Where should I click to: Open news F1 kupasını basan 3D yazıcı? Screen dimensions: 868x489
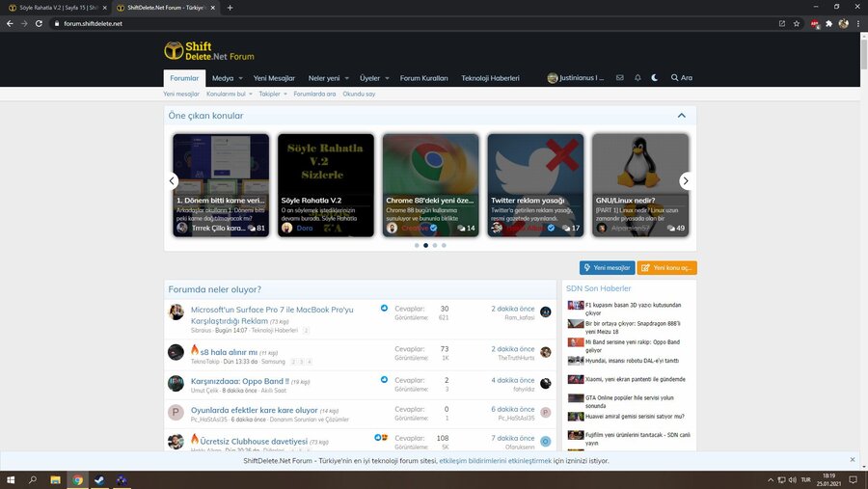click(x=633, y=309)
